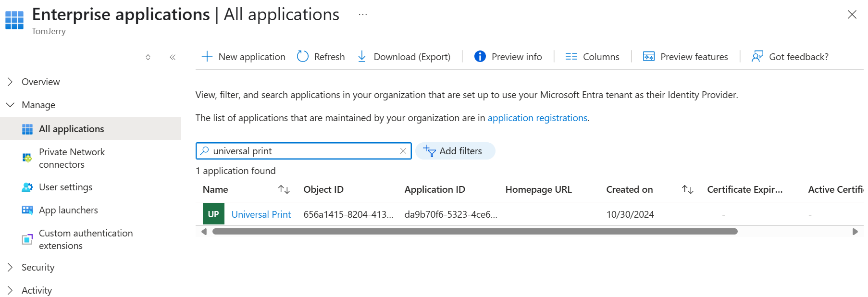Open Preview features
The width and height of the screenshot is (868, 297).
click(x=685, y=57)
